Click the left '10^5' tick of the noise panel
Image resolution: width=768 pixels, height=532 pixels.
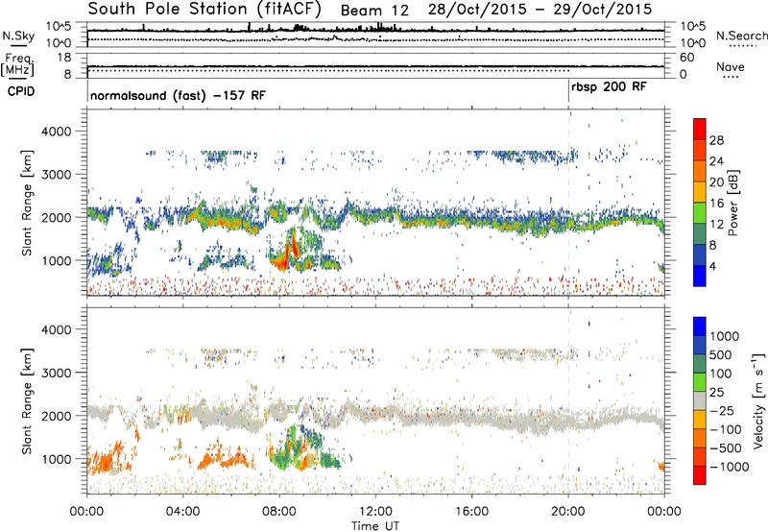click(59, 26)
